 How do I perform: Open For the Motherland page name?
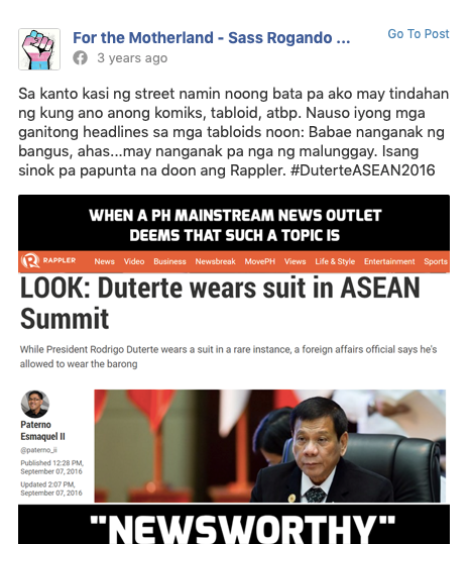click(x=211, y=38)
